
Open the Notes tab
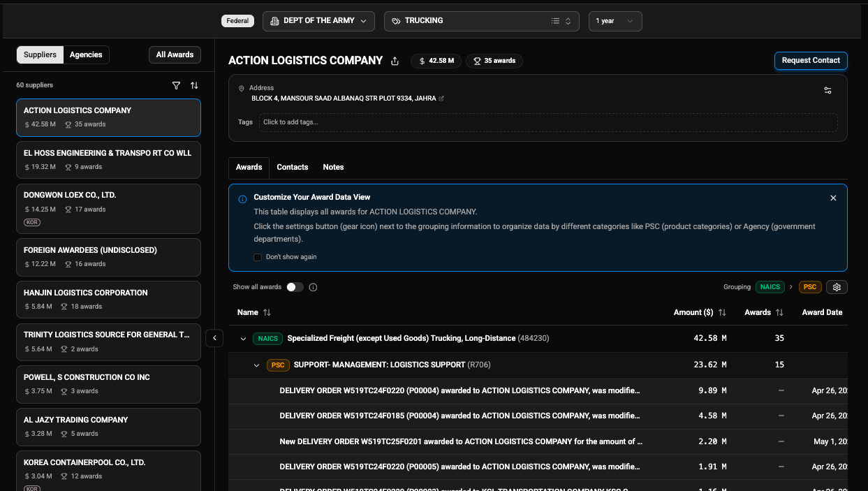(x=333, y=167)
